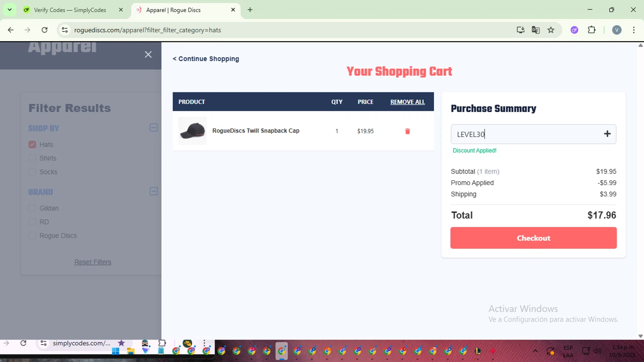644x362 pixels.
Task: Click the bookmark star in background simplycodes window
Action: 121,343
